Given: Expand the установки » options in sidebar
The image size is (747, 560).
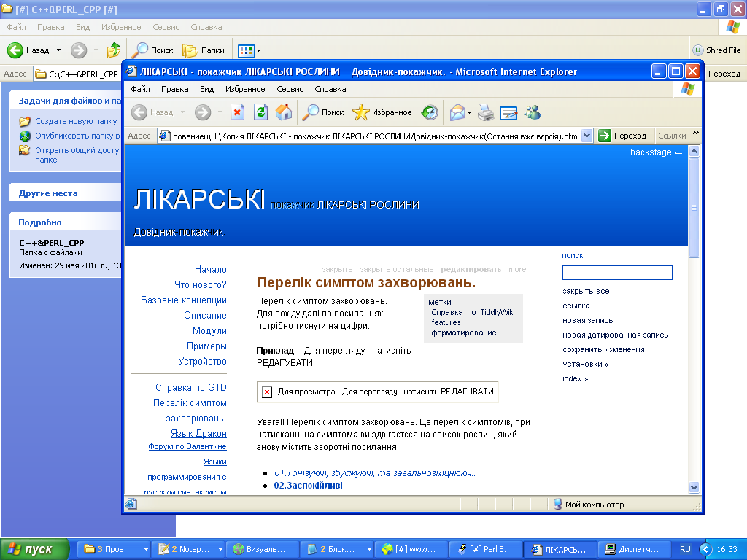Looking at the screenshot, I should tap(585, 364).
